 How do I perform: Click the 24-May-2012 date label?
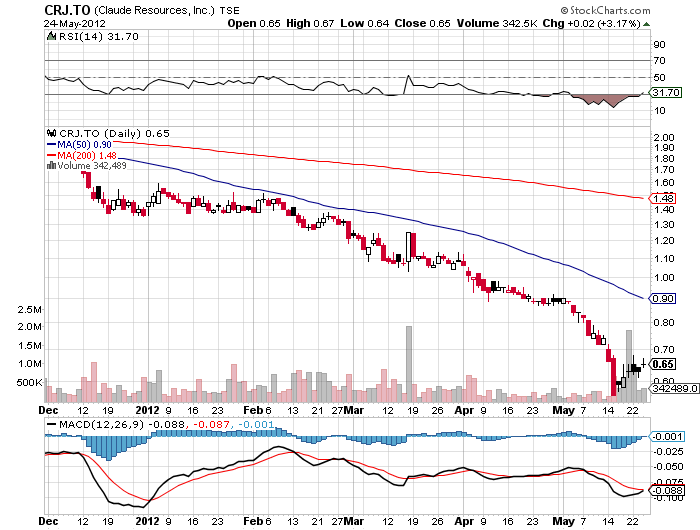click(75, 23)
